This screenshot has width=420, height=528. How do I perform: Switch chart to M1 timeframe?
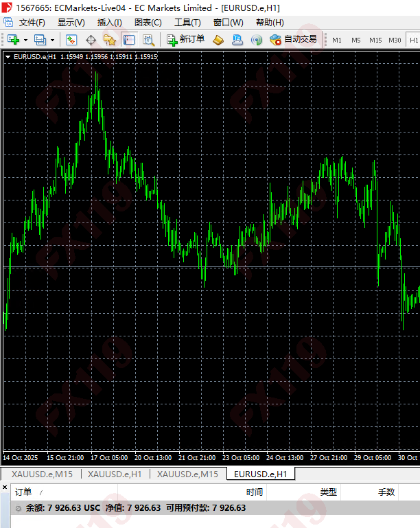pos(337,40)
